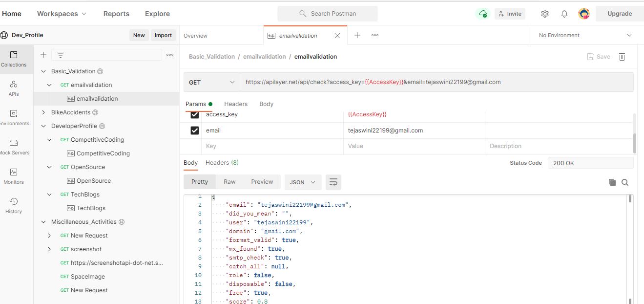Switch response view to Pretty
The width and height of the screenshot is (644, 304).
(200, 182)
